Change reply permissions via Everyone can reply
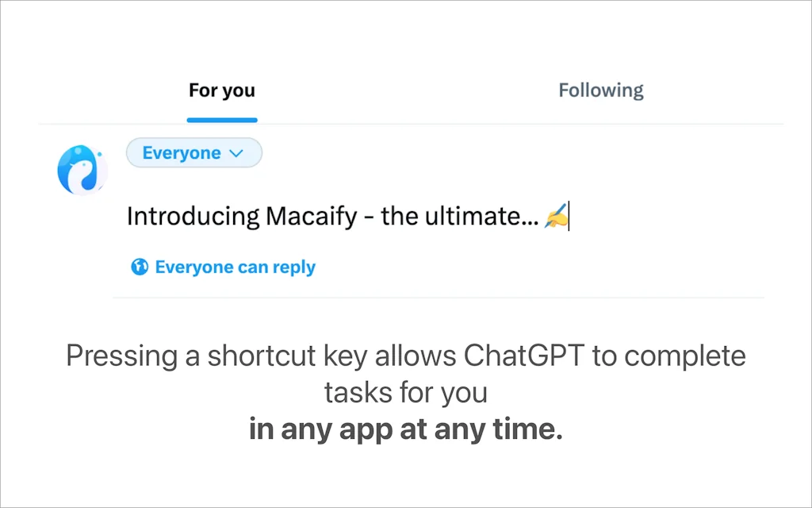 point(235,267)
